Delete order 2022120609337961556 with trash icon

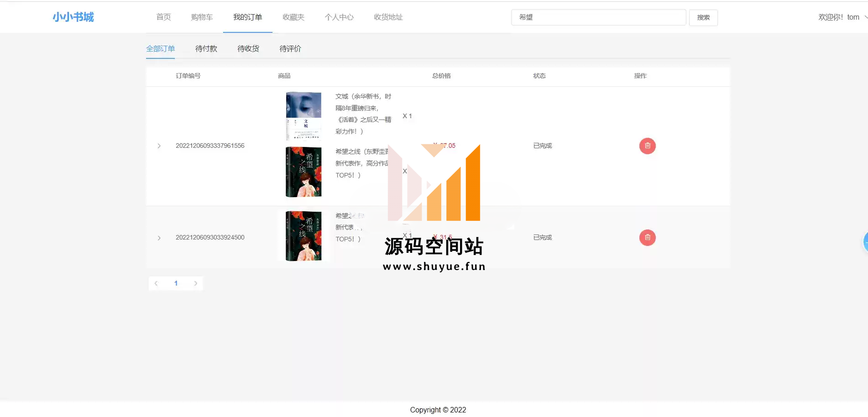coord(647,146)
